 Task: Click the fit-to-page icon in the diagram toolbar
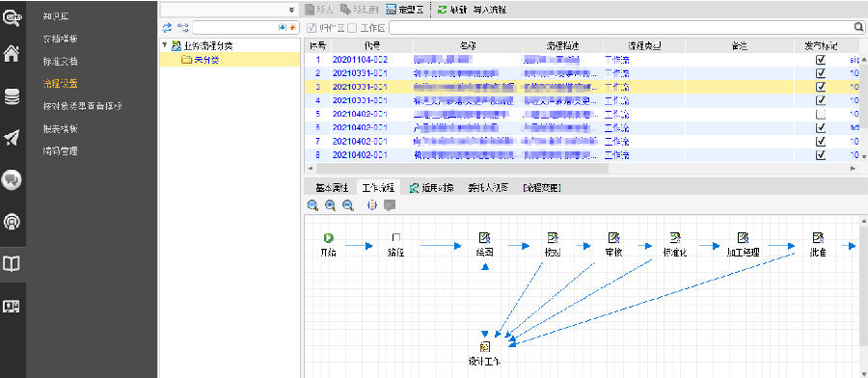point(372,205)
